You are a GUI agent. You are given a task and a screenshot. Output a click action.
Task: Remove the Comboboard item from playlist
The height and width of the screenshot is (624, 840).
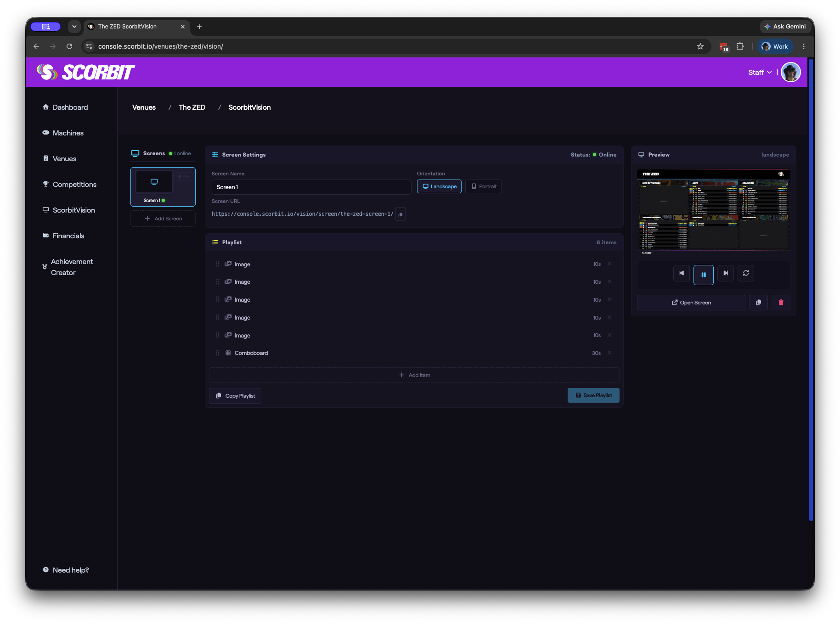coord(609,353)
